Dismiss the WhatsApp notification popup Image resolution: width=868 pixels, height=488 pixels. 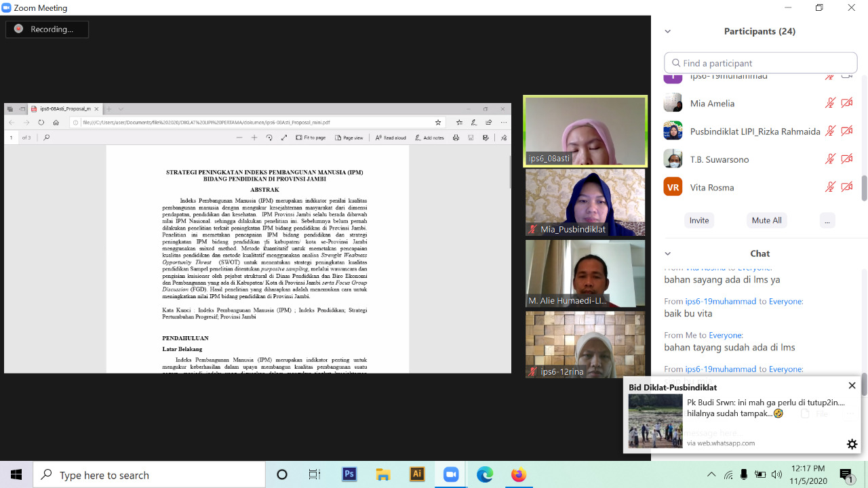[x=852, y=386]
